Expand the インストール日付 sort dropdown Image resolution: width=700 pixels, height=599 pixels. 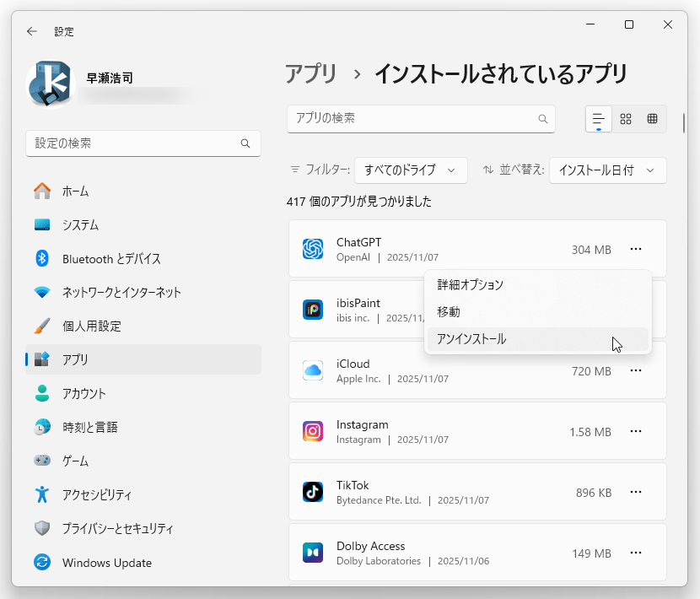pyautogui.click(x=607, y=170)
